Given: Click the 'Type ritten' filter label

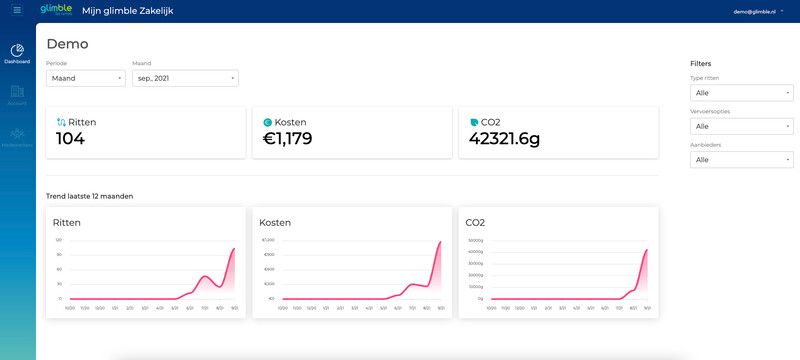Looking at the screenshot, I should 704,78.
